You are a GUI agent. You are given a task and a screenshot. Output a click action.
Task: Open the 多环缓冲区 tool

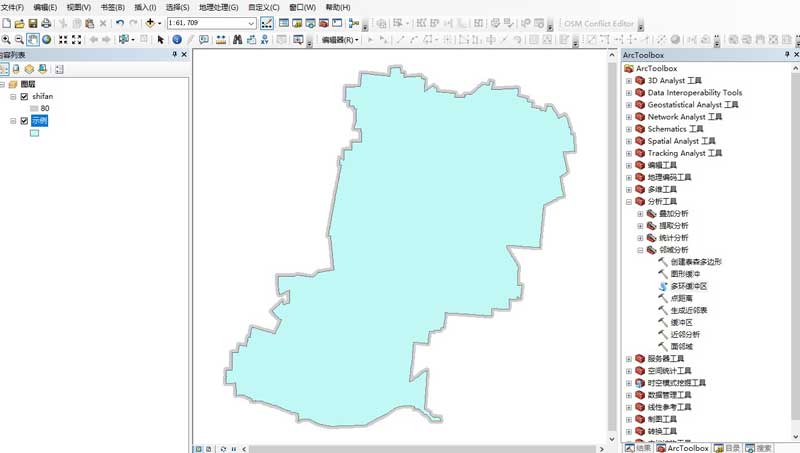click(689, 286)
